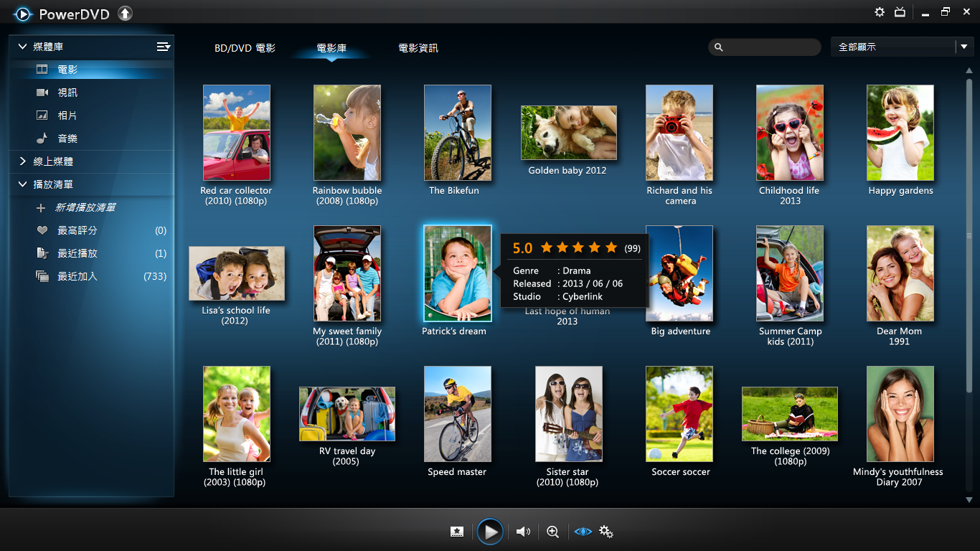This screenshot has width=980, height=551.
Task: Open the 全部顯示 filter dropdown arrow
Action: point(964,47)
